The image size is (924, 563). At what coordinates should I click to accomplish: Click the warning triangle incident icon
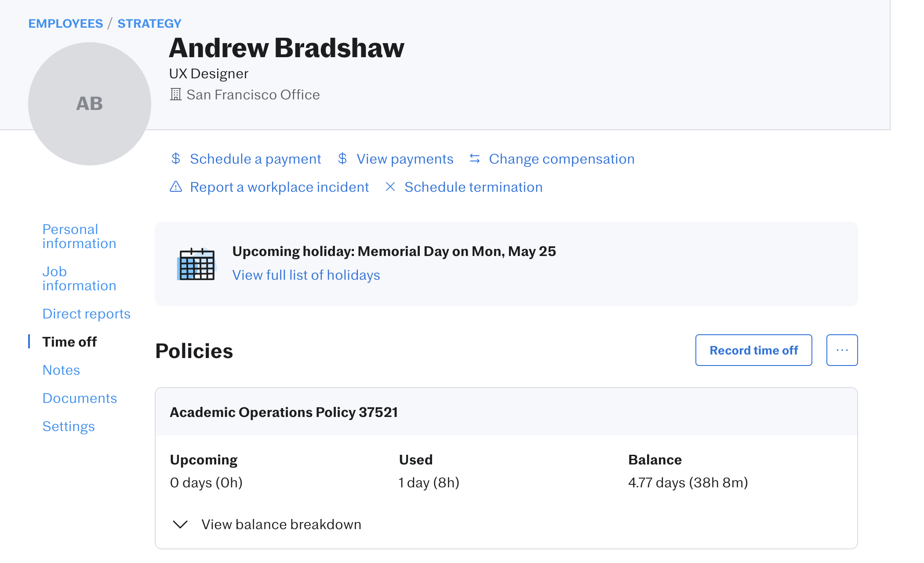click(x=176, y=187)
